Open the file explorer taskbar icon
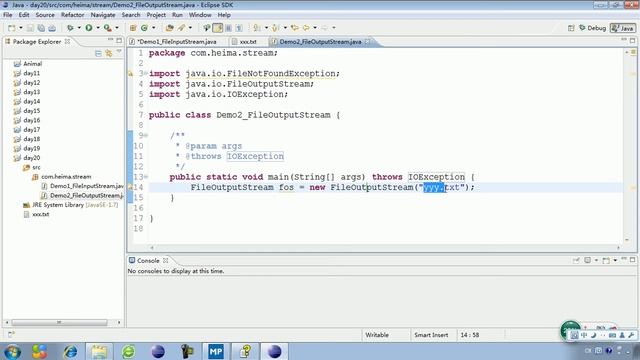Image resolution: width=640 pixels, height=360 pixels. pos(99,351)
